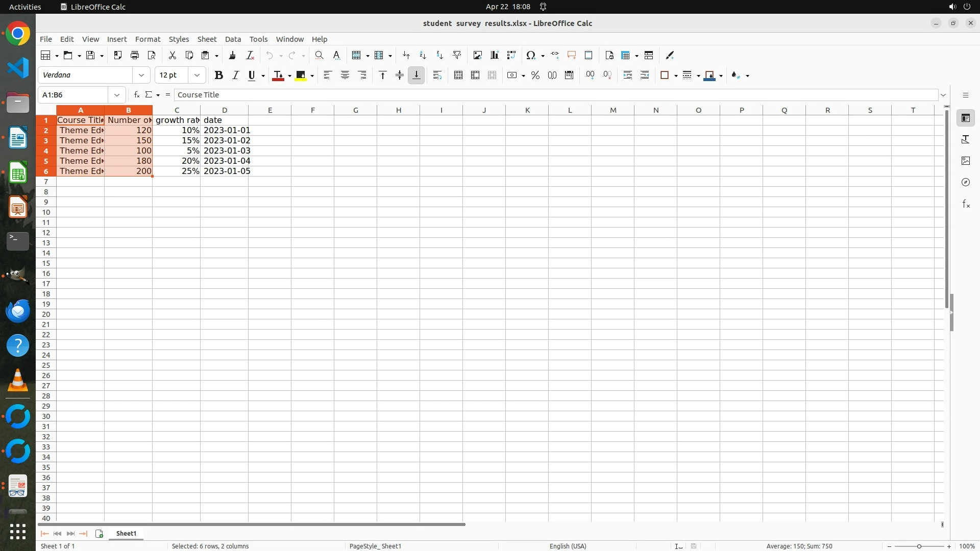This screenshot has height=551, width=980.
Task: Expand the Name Box A1:B6 dropdown
Action: [117, 95]
